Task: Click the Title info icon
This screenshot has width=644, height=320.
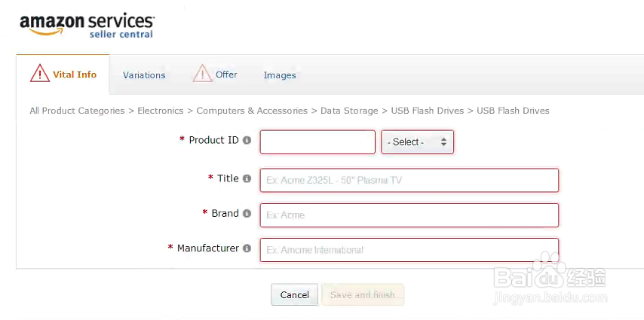Action: pyautogui.click(x=247, y=179)
